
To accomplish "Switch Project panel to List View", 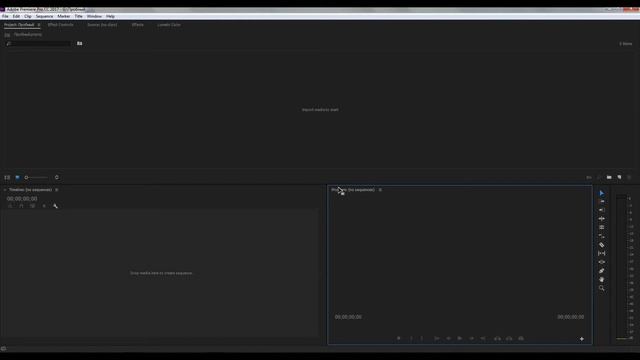I will (7, 178).
